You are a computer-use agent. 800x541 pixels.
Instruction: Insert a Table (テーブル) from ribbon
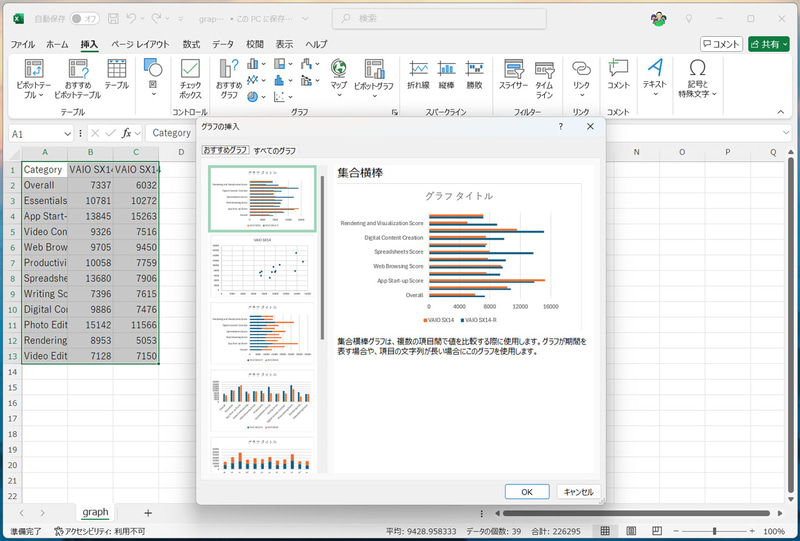(117, 75)
